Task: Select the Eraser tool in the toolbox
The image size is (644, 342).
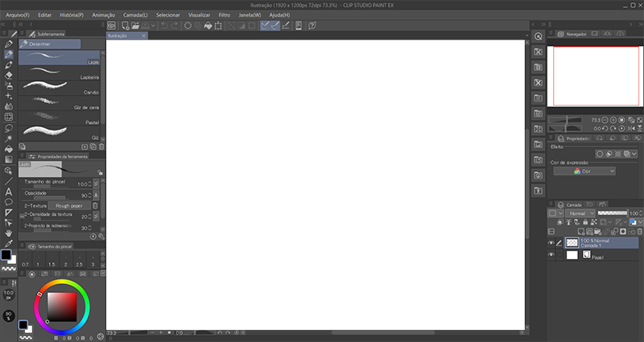Action: tap(8, 74)
